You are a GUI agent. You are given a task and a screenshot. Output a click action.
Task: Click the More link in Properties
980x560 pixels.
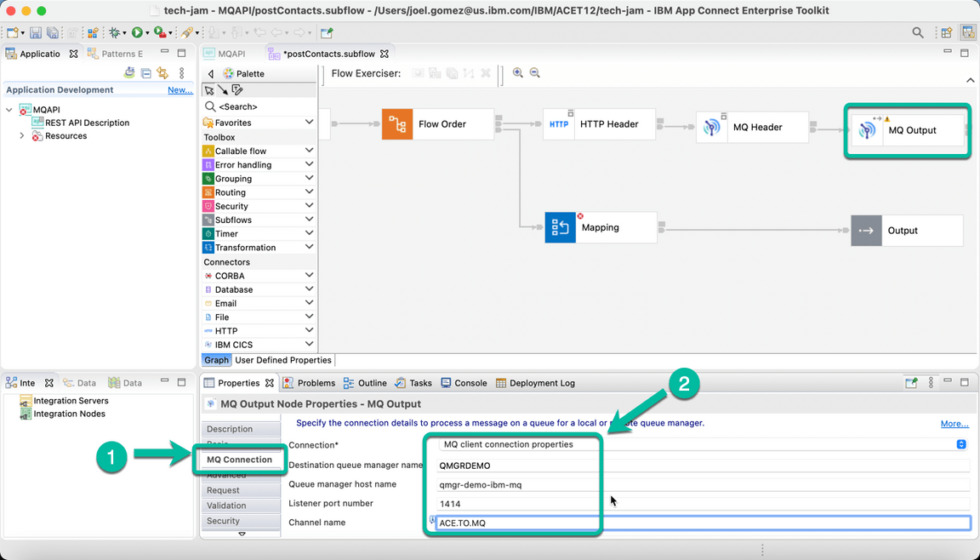click(954, 423)
